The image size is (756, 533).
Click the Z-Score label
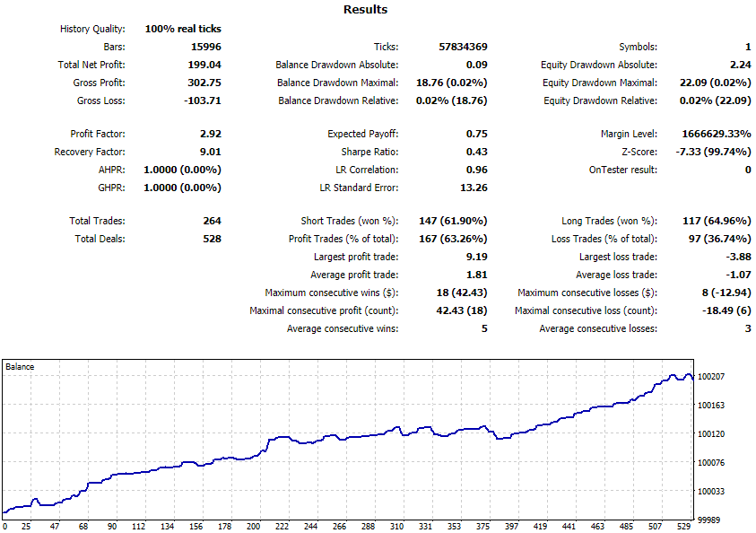click(639, 152)
